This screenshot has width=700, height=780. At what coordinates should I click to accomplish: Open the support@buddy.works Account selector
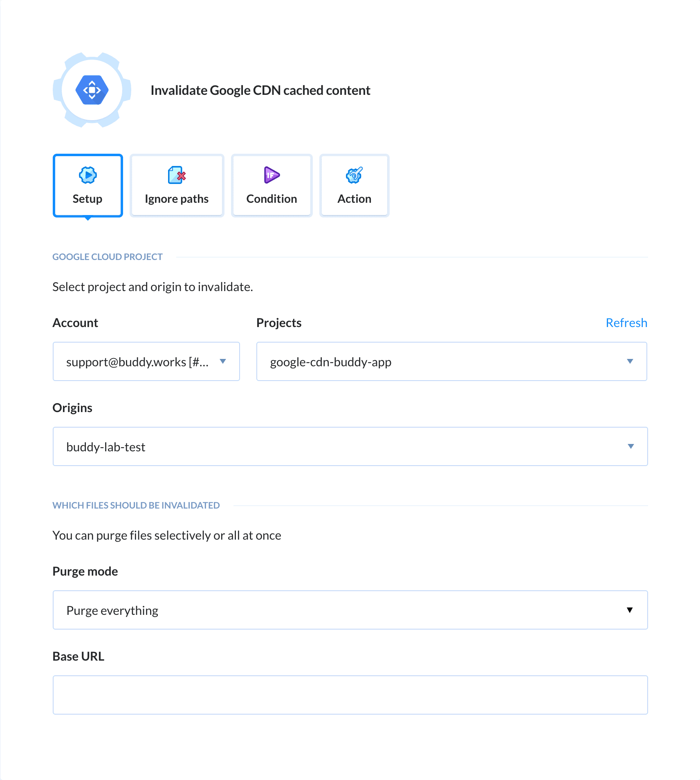tap(146, 361)
